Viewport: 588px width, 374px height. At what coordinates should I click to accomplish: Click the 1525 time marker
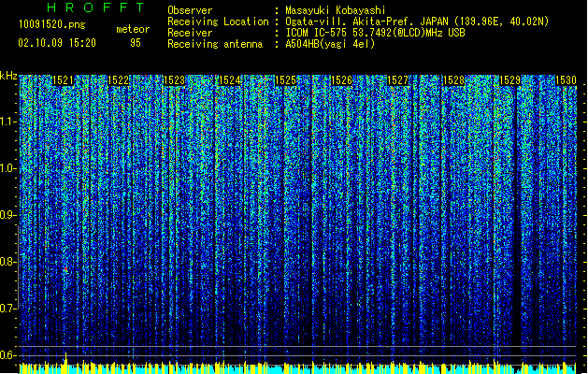(285, 80)
